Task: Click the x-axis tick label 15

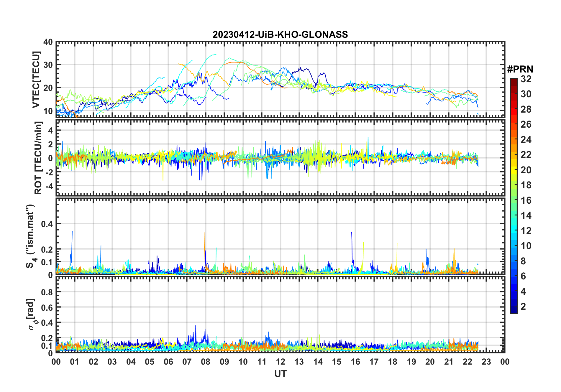Action: (337, 362)
